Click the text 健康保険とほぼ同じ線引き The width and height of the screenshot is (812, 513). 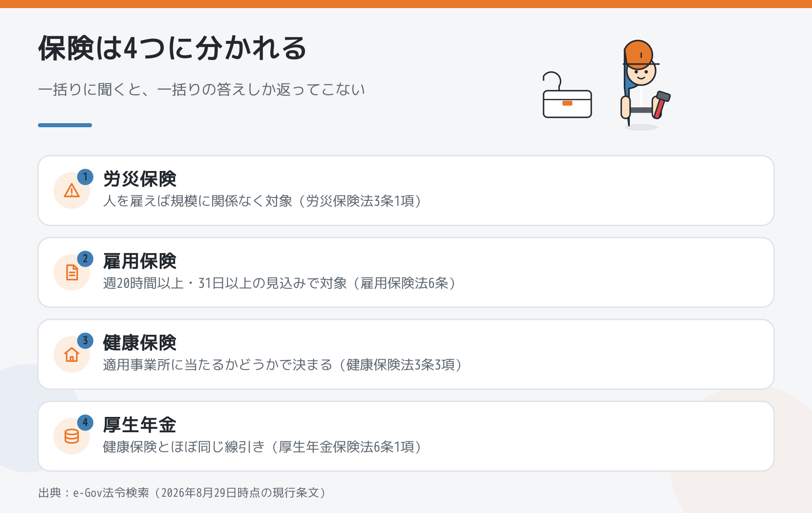point(184,447)
